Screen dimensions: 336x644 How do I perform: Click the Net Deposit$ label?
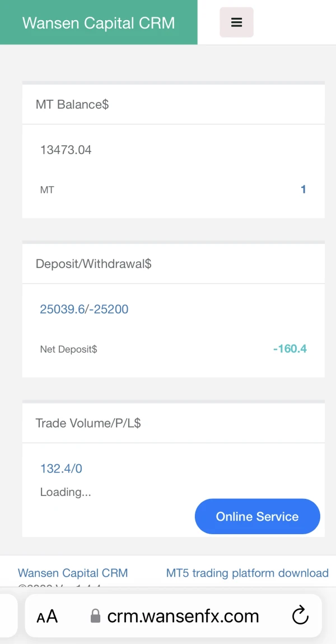(x=68, y=350)
